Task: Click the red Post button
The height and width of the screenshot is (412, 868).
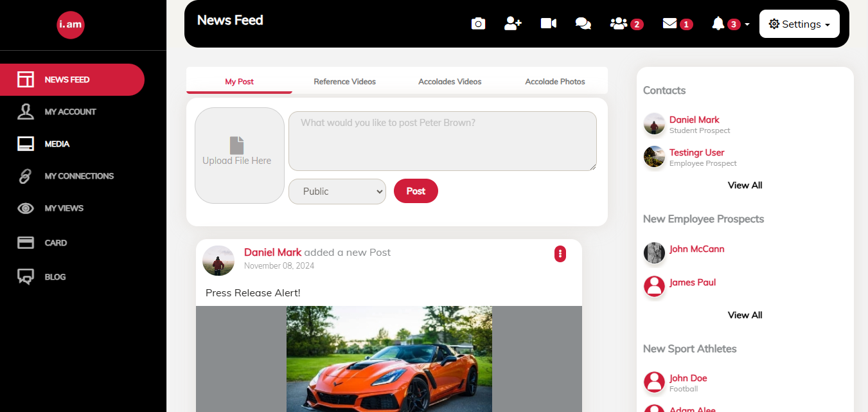Action: (416, 191)
